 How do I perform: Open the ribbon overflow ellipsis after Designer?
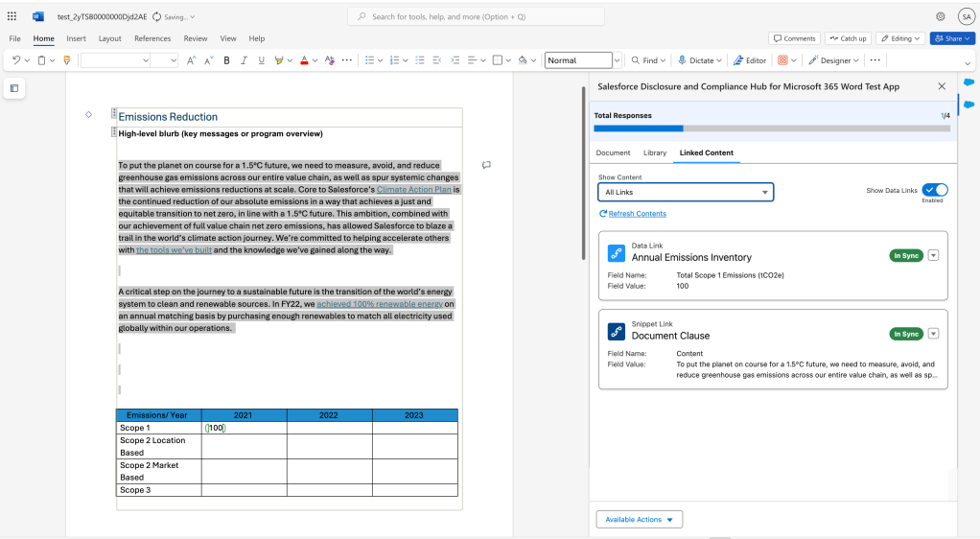875,60
